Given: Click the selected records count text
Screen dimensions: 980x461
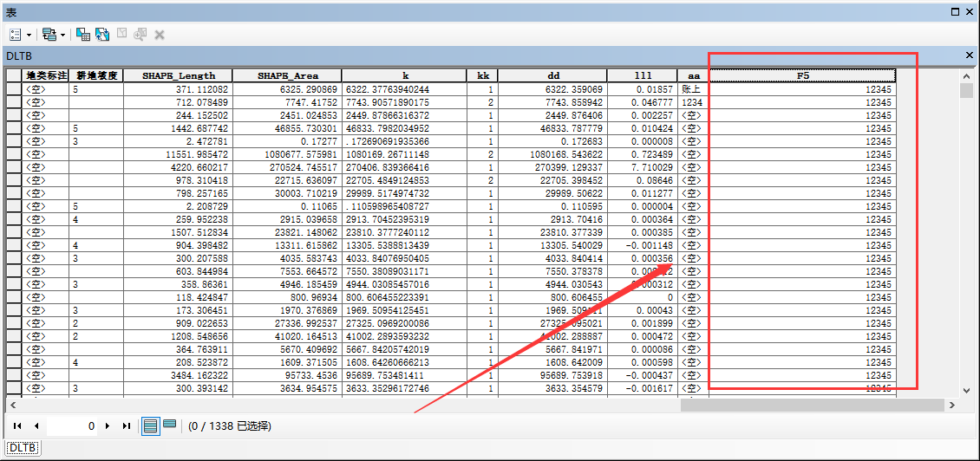Looking at the screenshot, I should (x=229, y=426).
